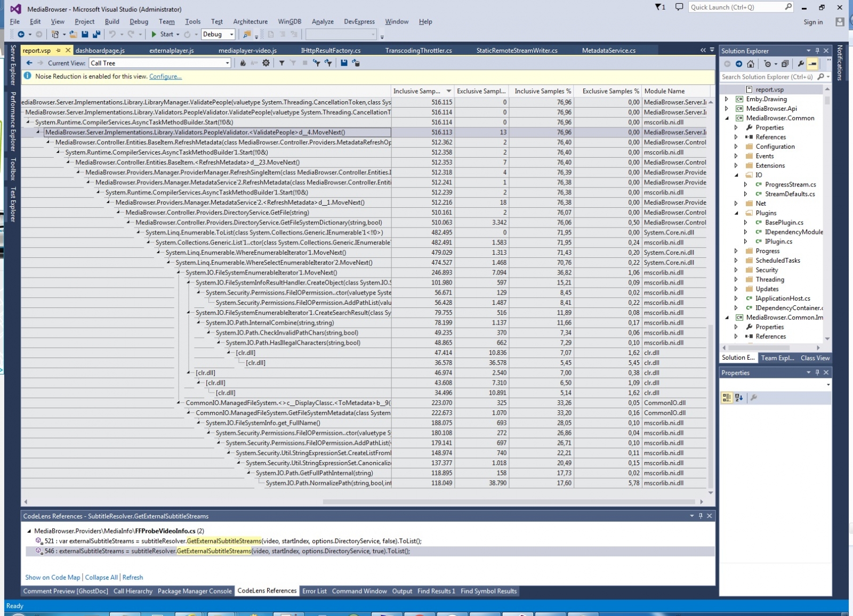
Task: Click Collapse All icon in Solution Explorer
Action: pyautogui.click(x=785, y=64)
